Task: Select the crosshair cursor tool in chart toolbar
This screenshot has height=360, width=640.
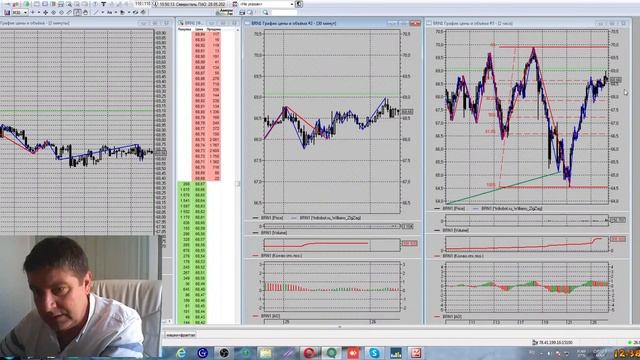Action: tap(45, 12)
